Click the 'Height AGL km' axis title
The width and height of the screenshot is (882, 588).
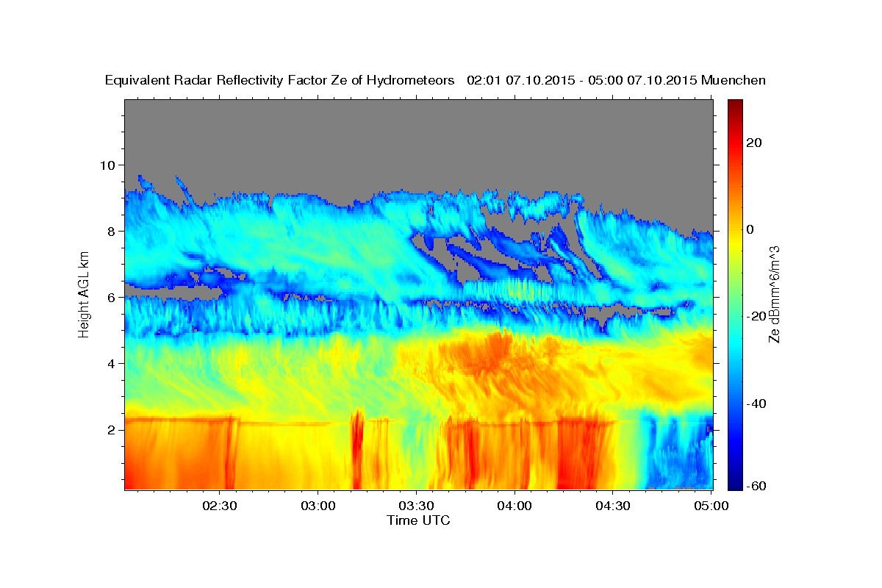(85, 294)
